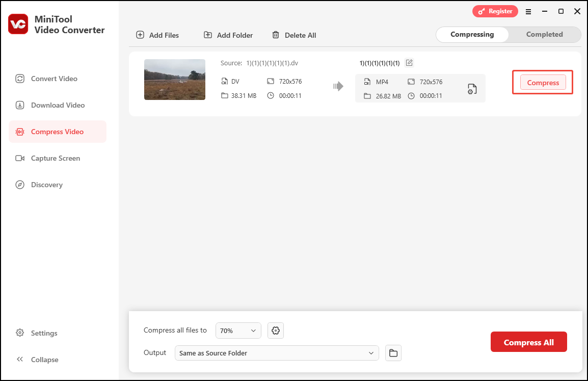
Task: Click the MiniTool Video Converter logo icon
Action: [18, 24]
